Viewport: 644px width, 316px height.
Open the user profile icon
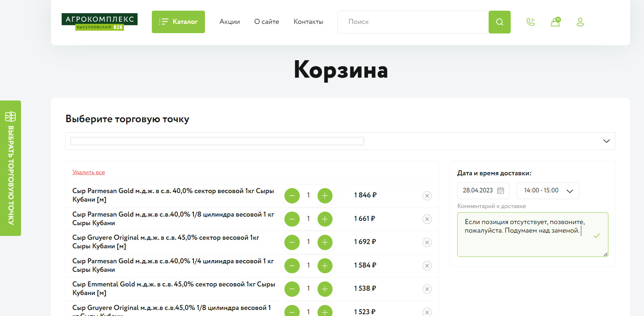(x=580, y=22)
